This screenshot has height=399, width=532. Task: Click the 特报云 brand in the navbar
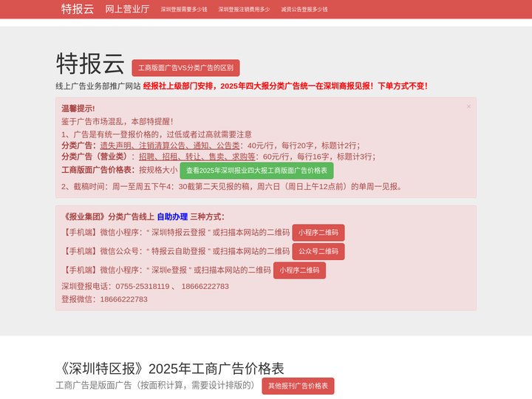pos(78,9)
